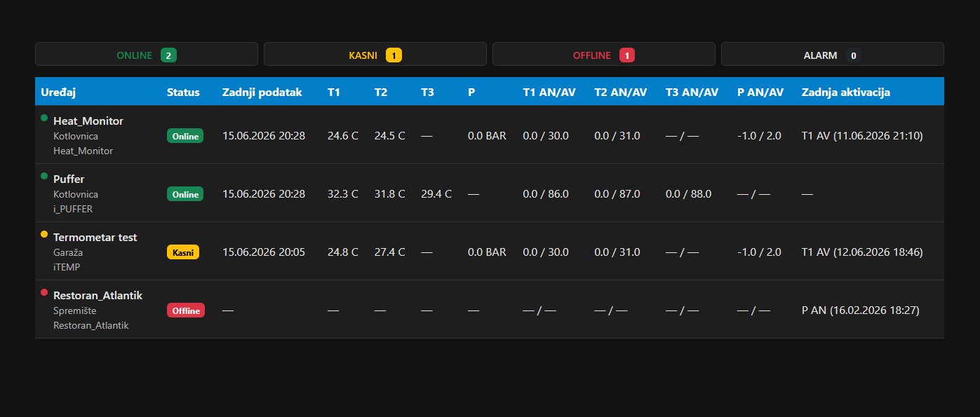Click the red count badge in OFFLINE
Image resolution: width=980 pixels, height=417 pixels.
(627, 55)
